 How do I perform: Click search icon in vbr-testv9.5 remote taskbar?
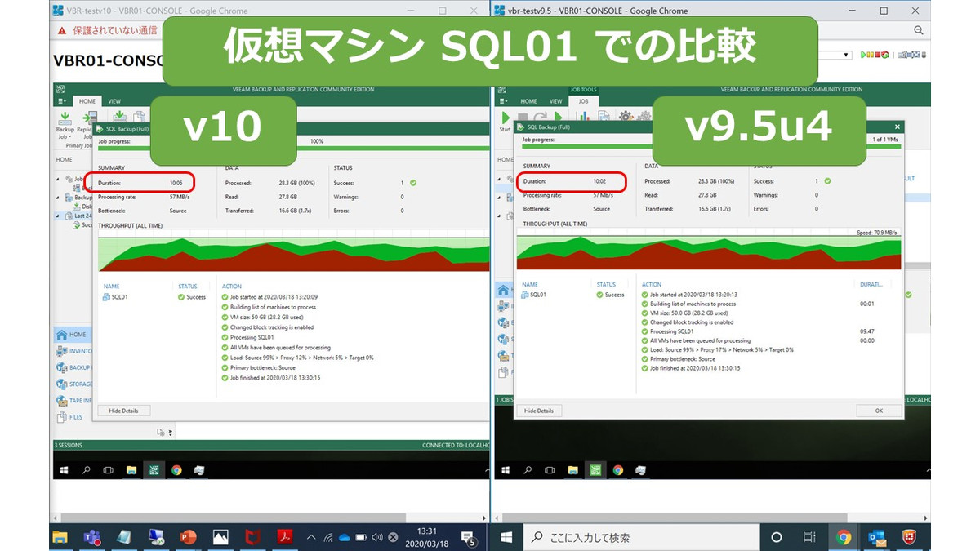[528, 470]
